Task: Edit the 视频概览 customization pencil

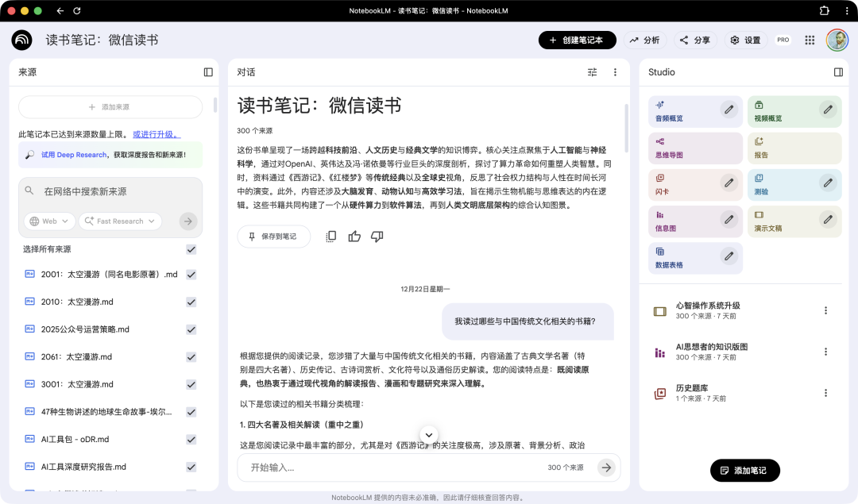Action: tap(828, 110)
